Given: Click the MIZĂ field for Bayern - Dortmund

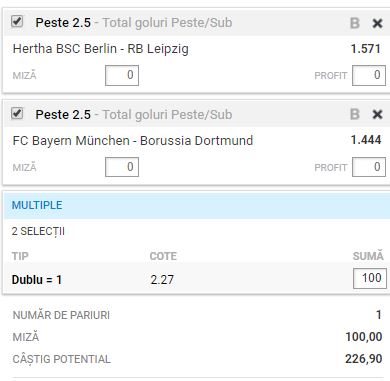Looking at the screenshot, I should click(122, 167).
